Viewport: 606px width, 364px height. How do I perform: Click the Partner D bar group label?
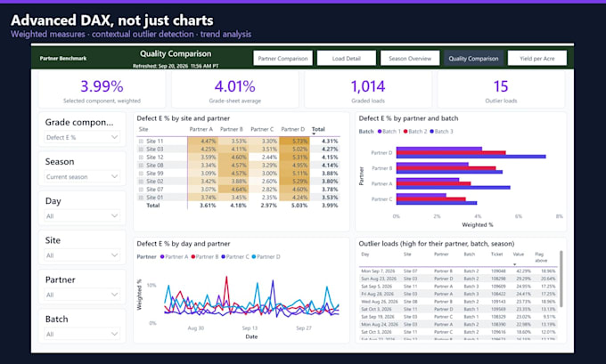(381, 153)
